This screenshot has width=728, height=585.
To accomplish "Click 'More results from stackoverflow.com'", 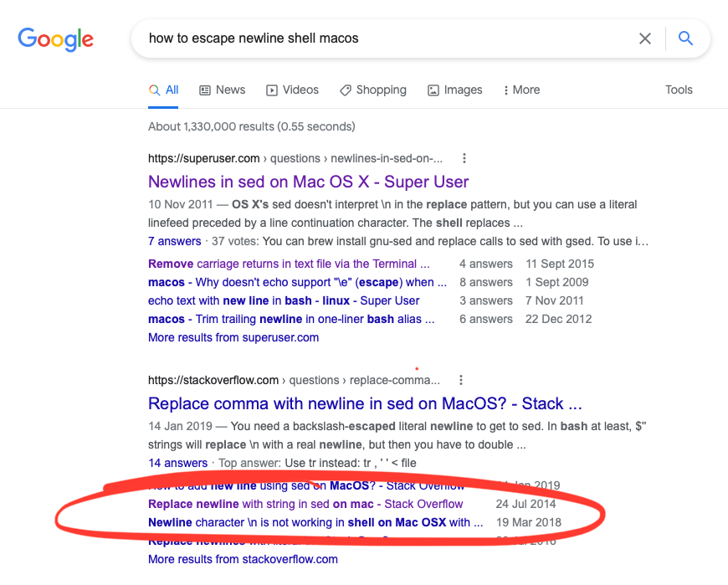I will [243, 559].
